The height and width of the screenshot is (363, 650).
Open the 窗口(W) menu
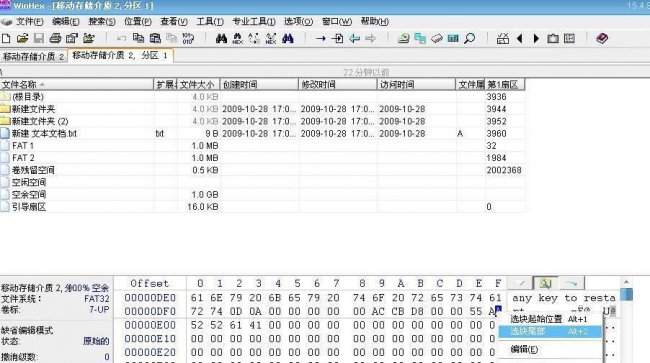click(x=337, y=22)
